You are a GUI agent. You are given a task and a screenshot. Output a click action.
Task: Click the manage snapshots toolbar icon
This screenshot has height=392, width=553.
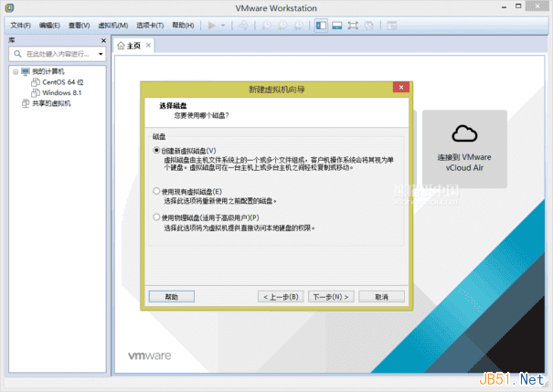coord(299,26)
